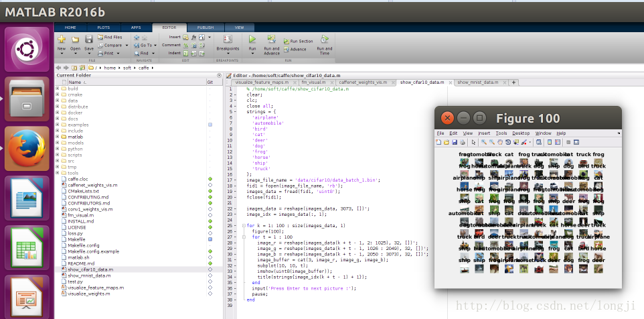Click the green Run icon
The height and width of the screenshot is (319, 644).
pyautogui.click(x=252, y=40)
